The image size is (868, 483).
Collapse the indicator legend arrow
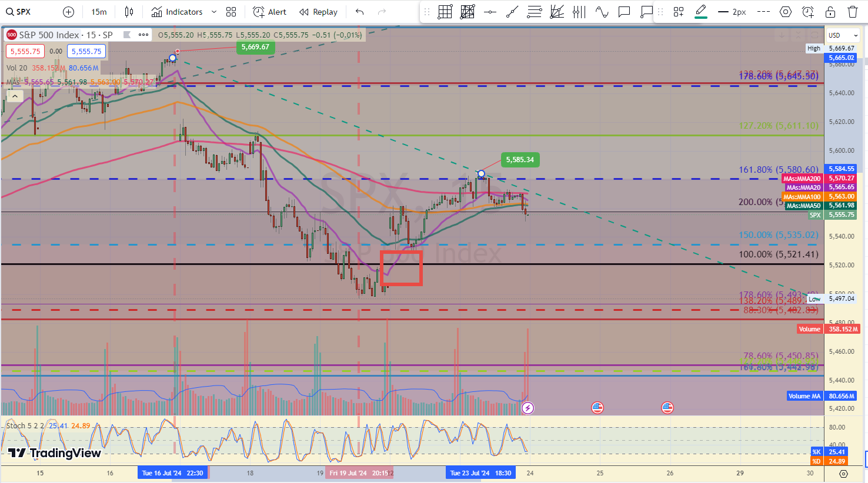click(15, 96)
